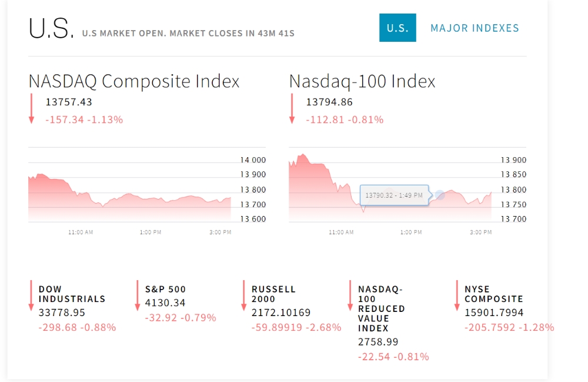Open the NYSE Composite index link

coord(493,294)
